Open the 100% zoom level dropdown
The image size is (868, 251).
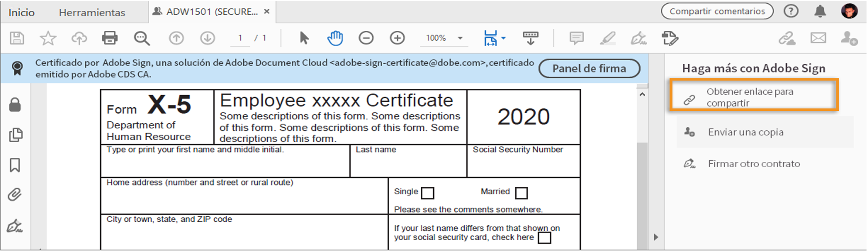coord(460,38)
